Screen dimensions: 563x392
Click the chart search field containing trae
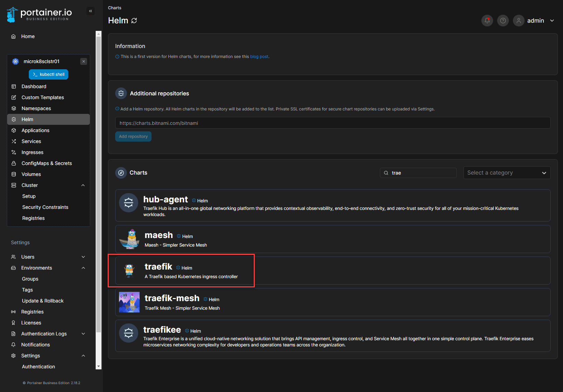pyautogui.click(x=418, y=173)
